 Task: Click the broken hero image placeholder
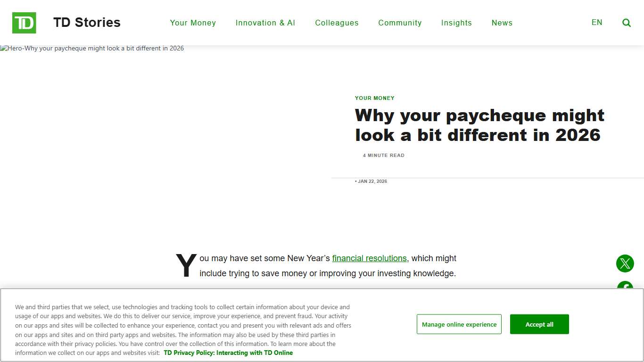point(92,49)
